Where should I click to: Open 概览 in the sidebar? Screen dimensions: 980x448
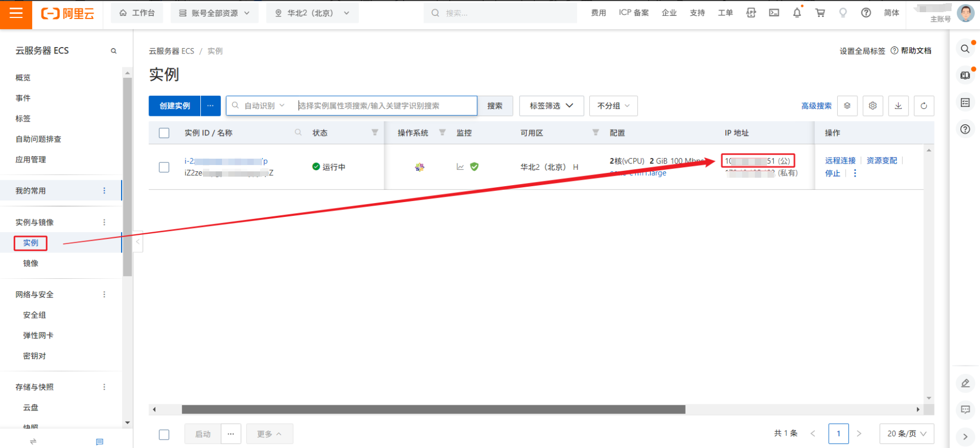tap(23, 78)
